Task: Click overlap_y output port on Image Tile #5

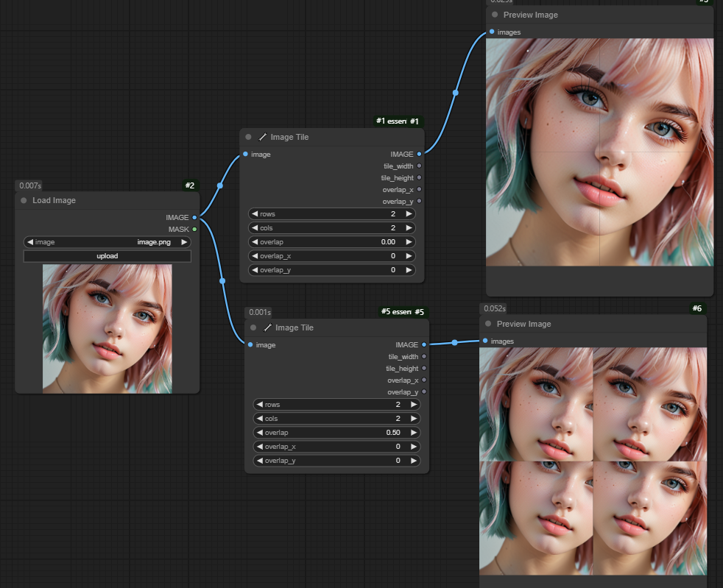Action: coord(424,392)
